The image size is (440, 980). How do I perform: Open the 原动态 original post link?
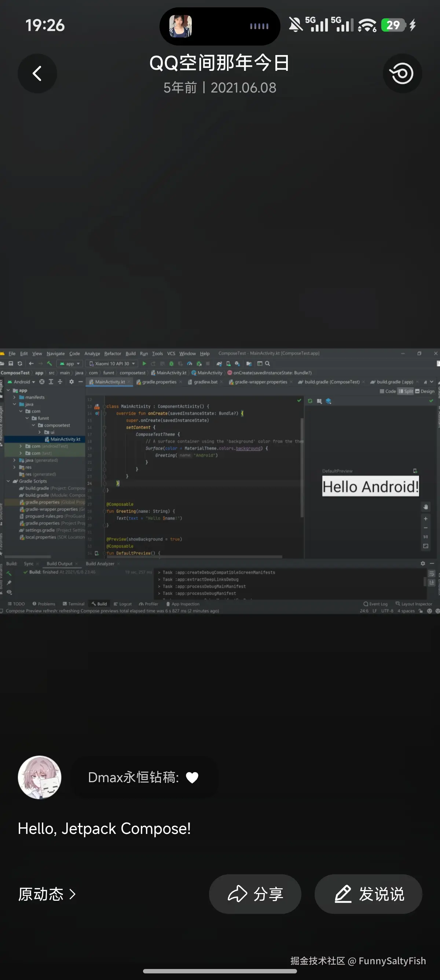[x=47, y=894]
